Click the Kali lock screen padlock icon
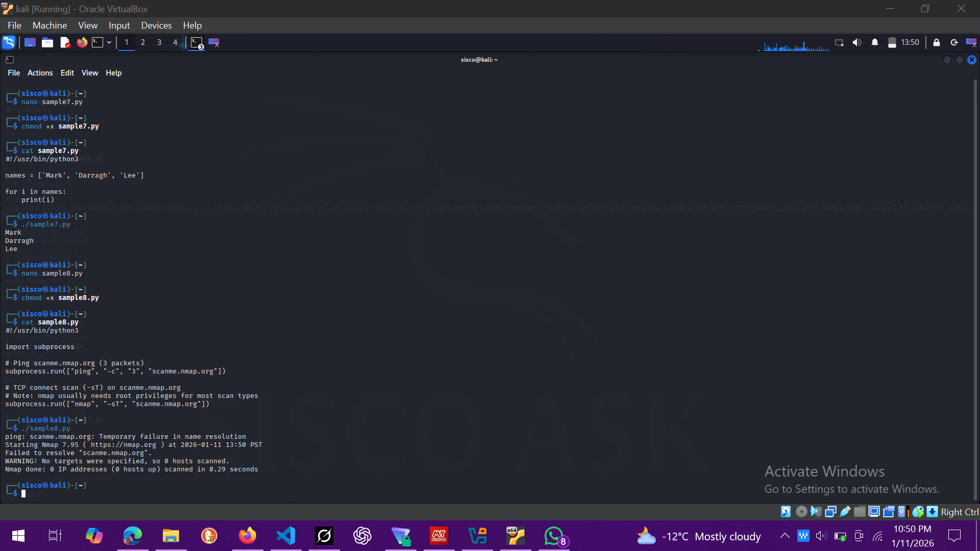 click(x=937, y=42)
